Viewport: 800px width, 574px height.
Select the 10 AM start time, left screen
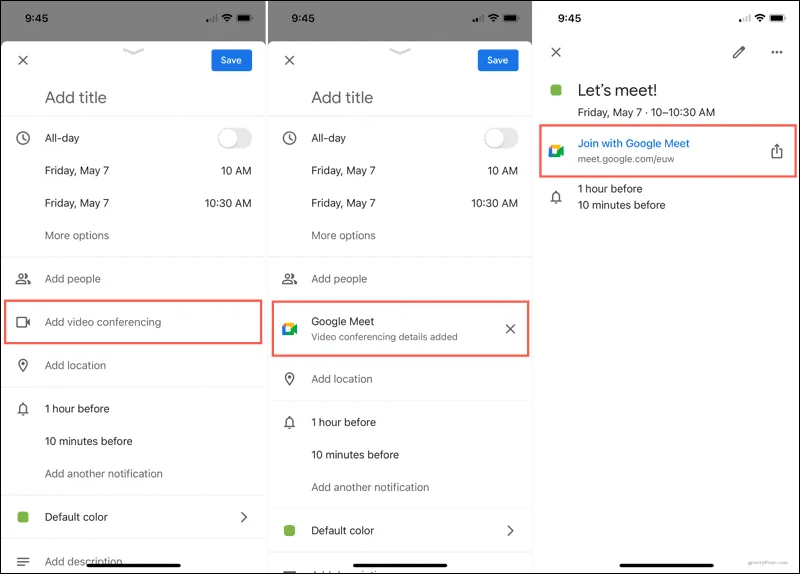[x=236, y=170]
